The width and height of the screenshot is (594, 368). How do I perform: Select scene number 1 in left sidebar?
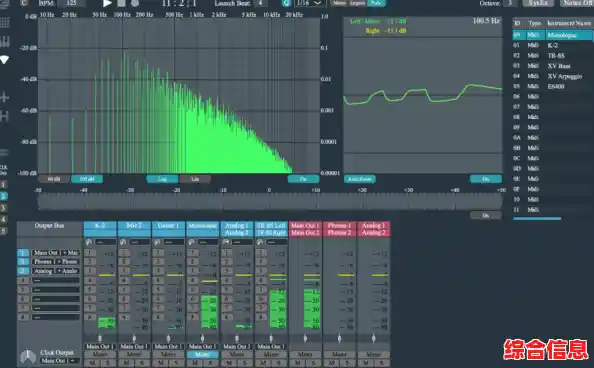tap(3, 185)
